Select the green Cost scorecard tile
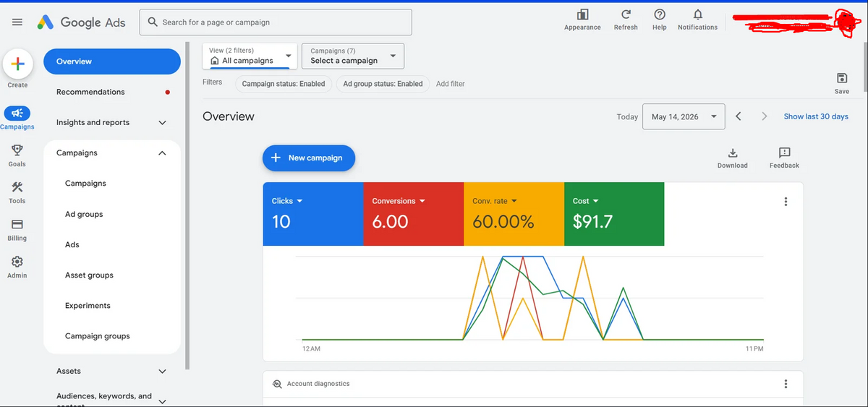This screenshot has height=407, width=868. coord(614,214)
